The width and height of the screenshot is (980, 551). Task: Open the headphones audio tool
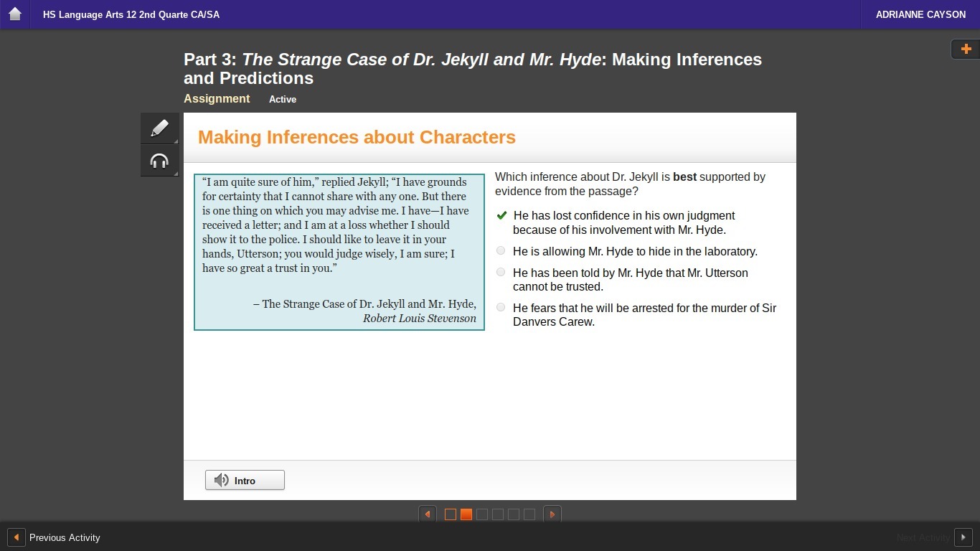click(159, 161)
